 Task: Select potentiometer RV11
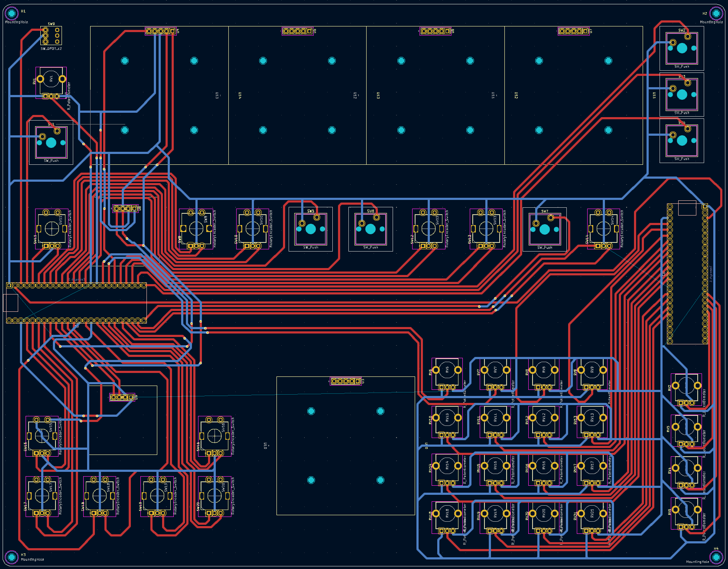click(x=495, y=422)
